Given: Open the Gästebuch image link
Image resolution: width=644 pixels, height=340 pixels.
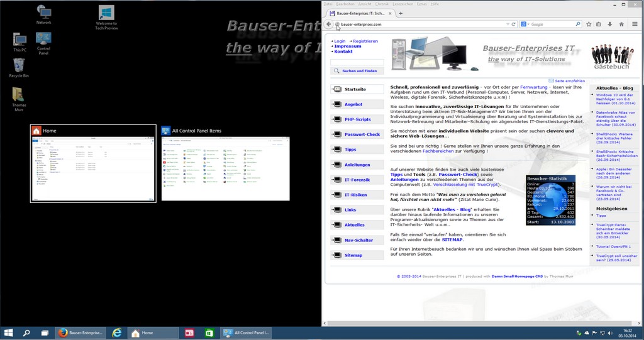Looking at the screenshot, I should [x=611, y=57].
